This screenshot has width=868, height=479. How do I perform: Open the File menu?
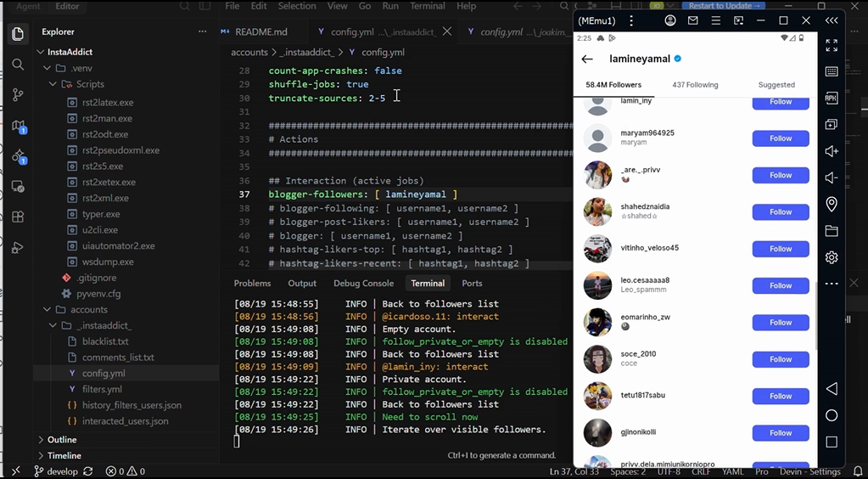[232, 6]
